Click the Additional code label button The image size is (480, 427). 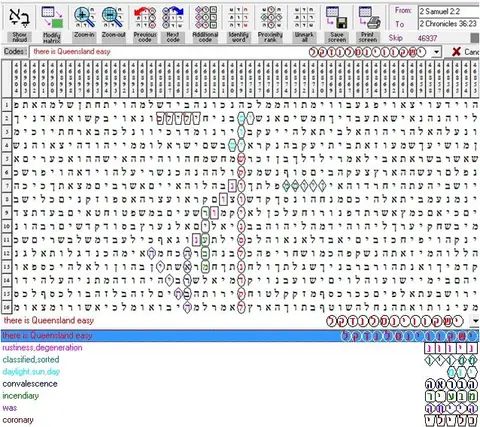pyautogui.click(x=205, y=37)
